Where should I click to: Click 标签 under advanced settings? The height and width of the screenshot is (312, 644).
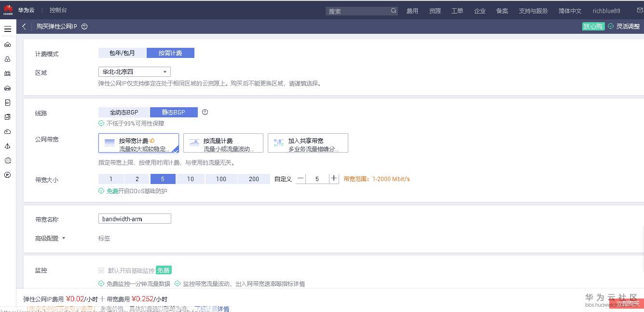pos(104,238)
